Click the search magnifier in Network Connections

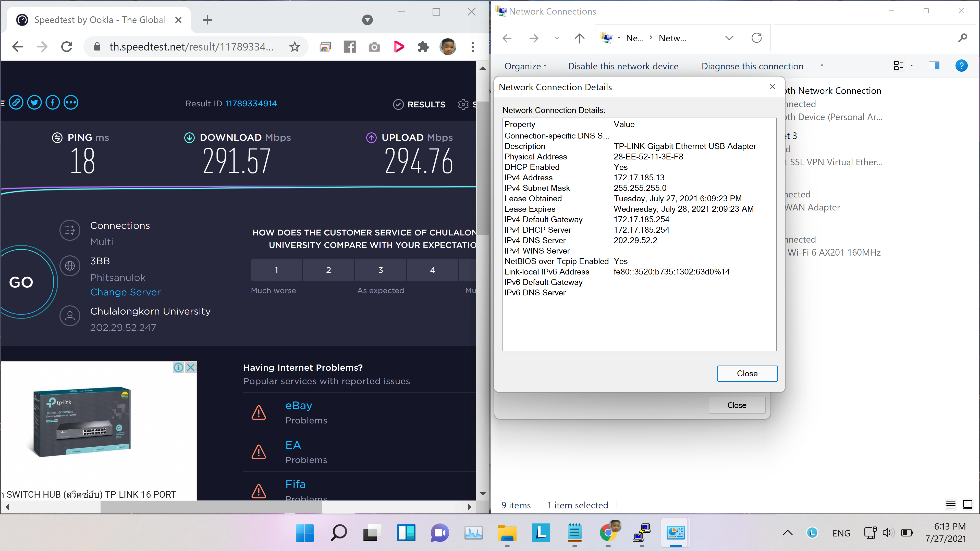(962, 38)
